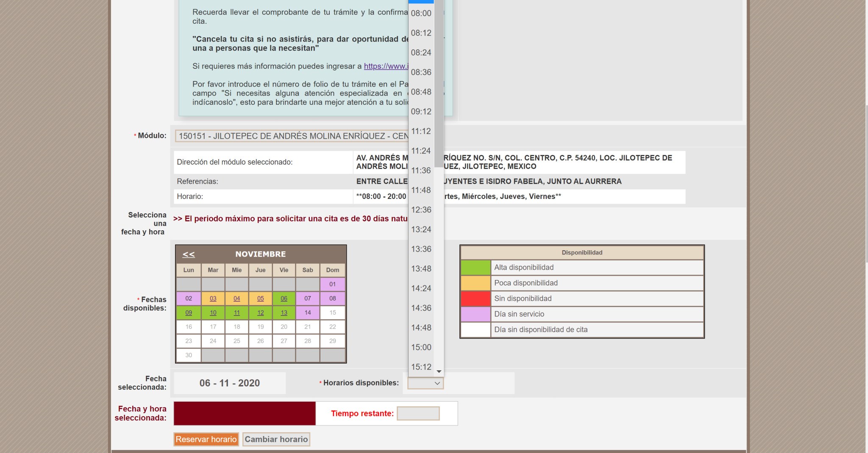Pick November 10 in the calendar

tap(213, 313)
